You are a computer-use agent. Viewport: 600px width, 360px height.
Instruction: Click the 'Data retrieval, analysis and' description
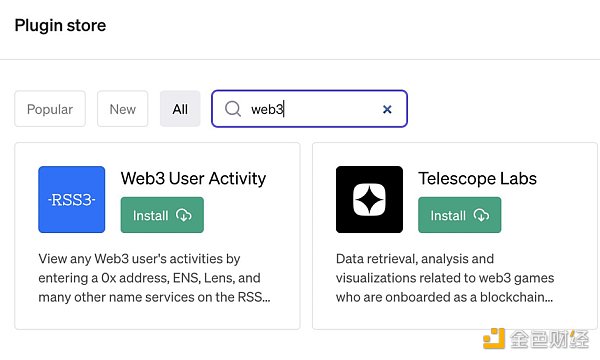[445, 278]
